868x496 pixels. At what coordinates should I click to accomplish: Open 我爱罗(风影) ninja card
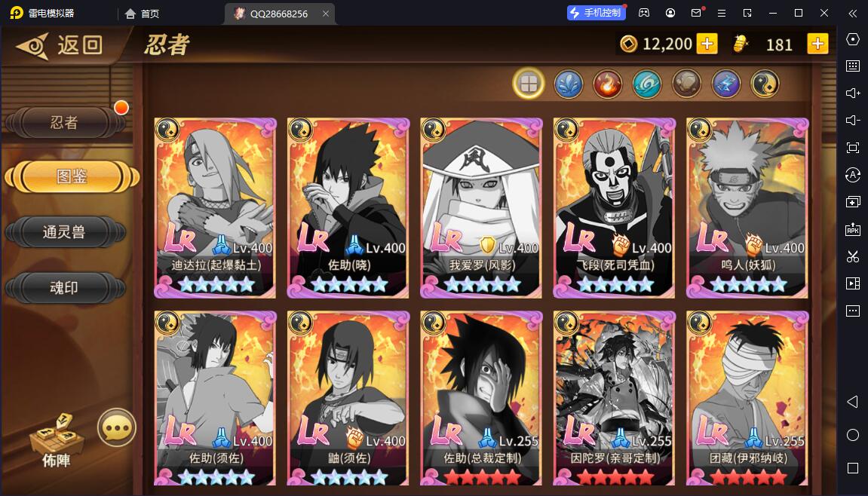click(482, 207)
